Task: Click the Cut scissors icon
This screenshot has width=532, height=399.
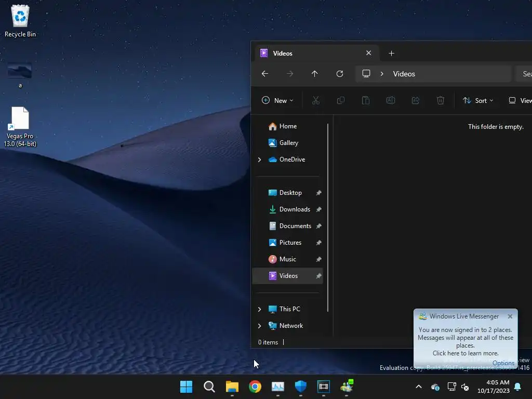Action: [315, 100]
